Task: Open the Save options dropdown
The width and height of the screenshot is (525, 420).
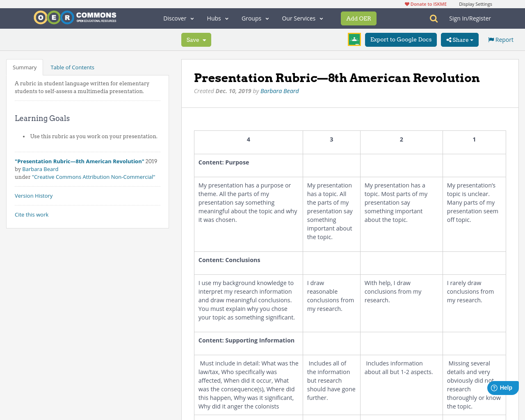Action: pyautogui.click(x=204, y=40)
